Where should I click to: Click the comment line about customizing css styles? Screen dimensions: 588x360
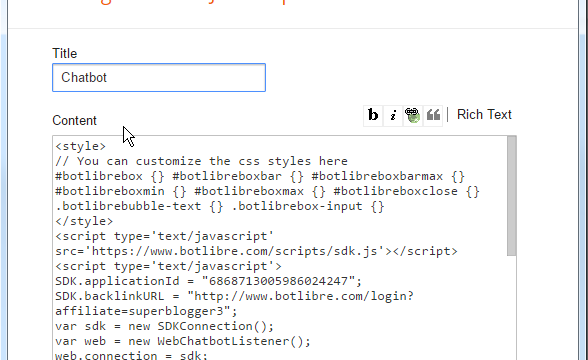coord(201,161)
